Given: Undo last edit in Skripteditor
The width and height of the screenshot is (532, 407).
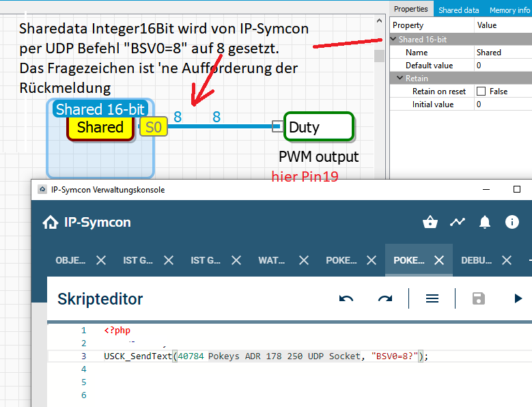Looking at the screenshot, I should 346,298.
